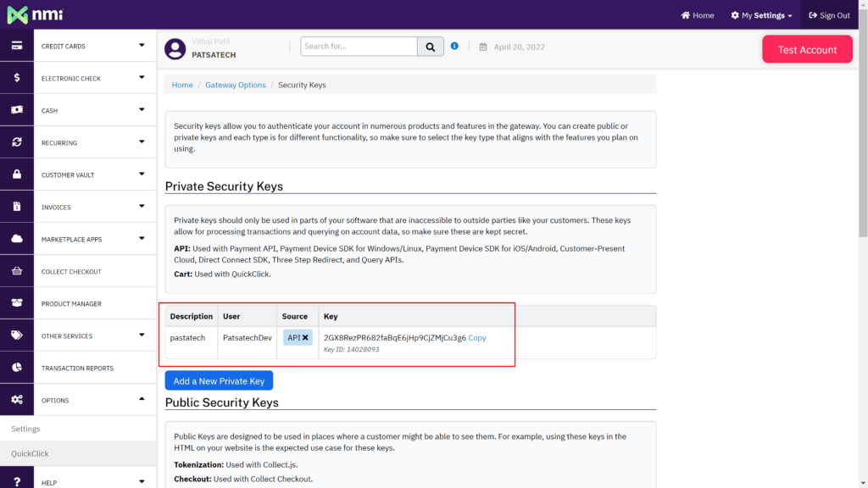Copy the private API key

click(x=477, y=337)
